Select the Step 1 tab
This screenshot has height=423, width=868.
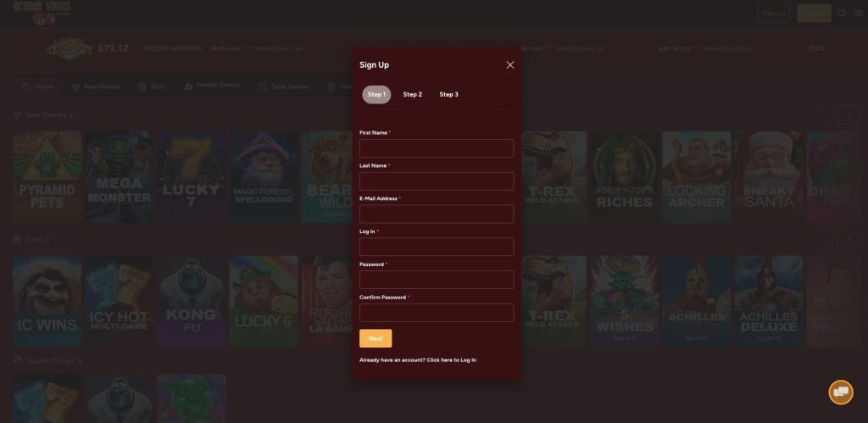click(x=376, y=95)
